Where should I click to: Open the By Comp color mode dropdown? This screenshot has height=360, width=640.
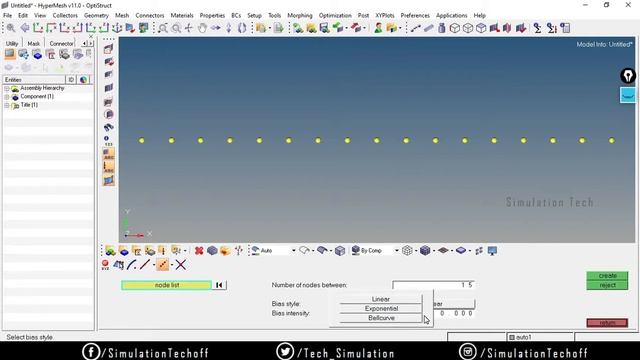pos(396,251)
